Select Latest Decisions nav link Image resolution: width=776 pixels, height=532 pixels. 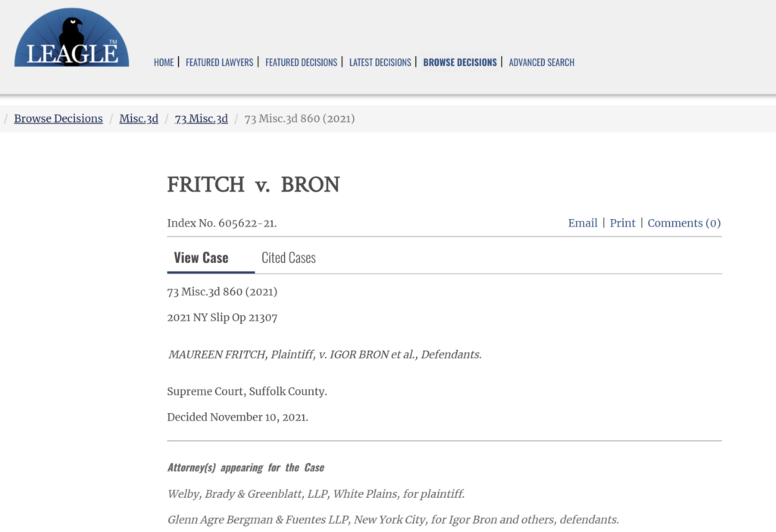pos(380,62)
